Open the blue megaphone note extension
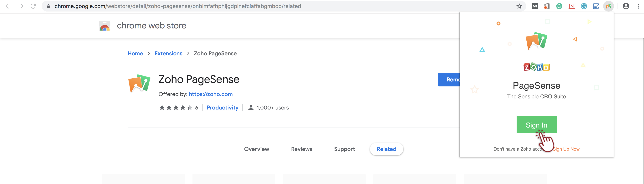Screen dimensions: 644x184 click(596, 6)
